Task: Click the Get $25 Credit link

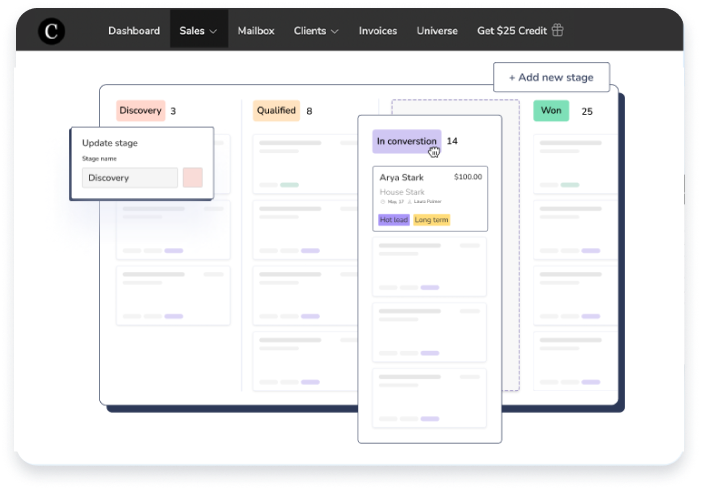Action: 512,31
